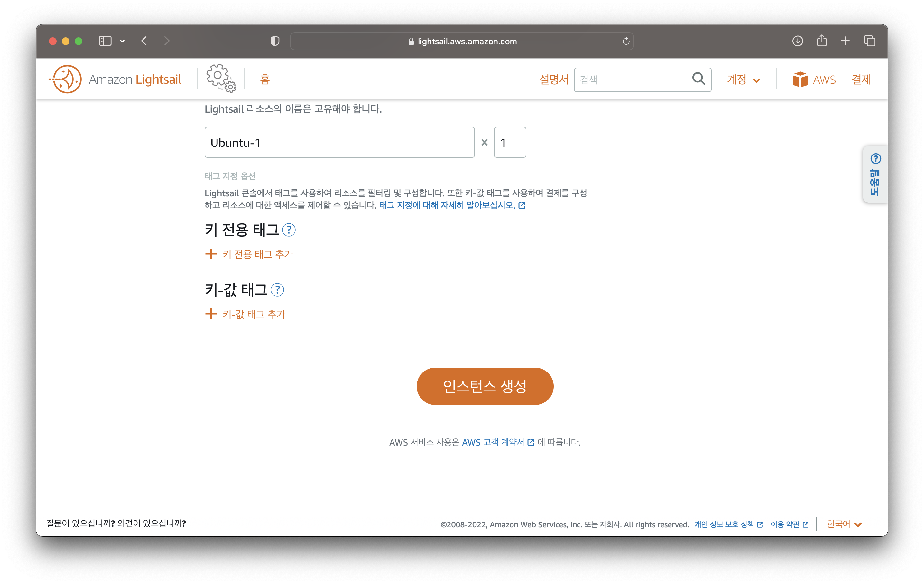
Task: Click help icon next to 키 전용 태그
Action: [289, 230]
